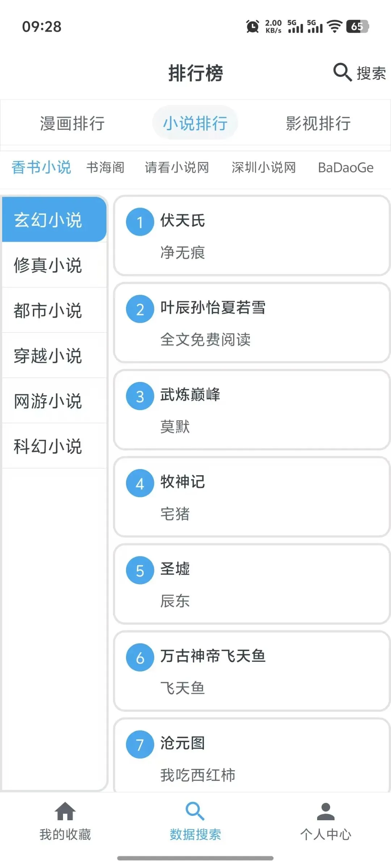This screenshot has height=868, width=391.
Task: Choose 书海阁 source
Action: click(105, 167)
